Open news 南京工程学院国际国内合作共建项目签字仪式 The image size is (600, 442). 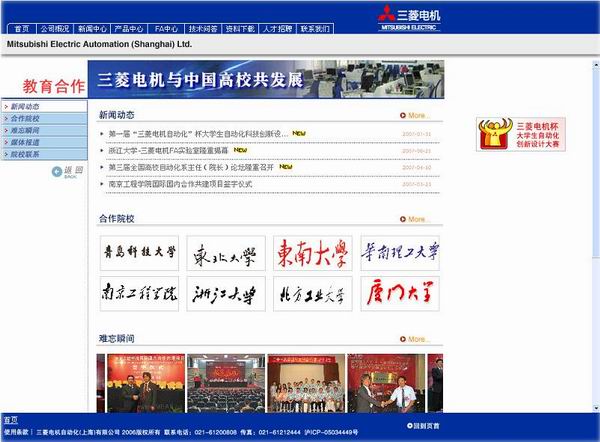pyautogui.click(x=180, y=184)
